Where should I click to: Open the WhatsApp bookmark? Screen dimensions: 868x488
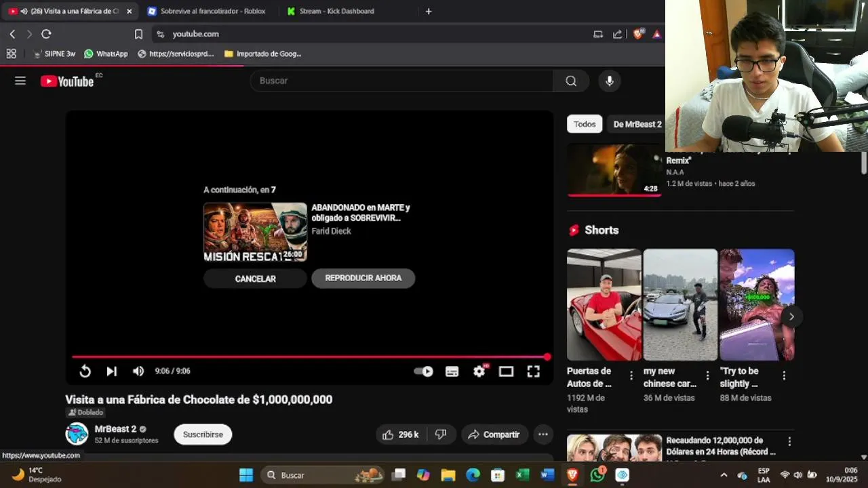coord(106,54)
